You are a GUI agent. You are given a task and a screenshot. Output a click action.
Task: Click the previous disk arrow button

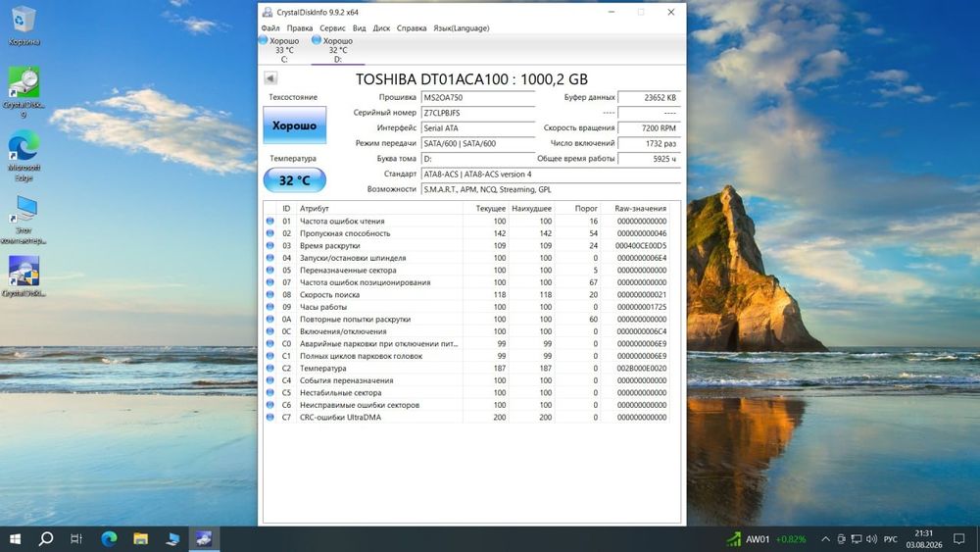pyautogui.click(x=270, y=78)
